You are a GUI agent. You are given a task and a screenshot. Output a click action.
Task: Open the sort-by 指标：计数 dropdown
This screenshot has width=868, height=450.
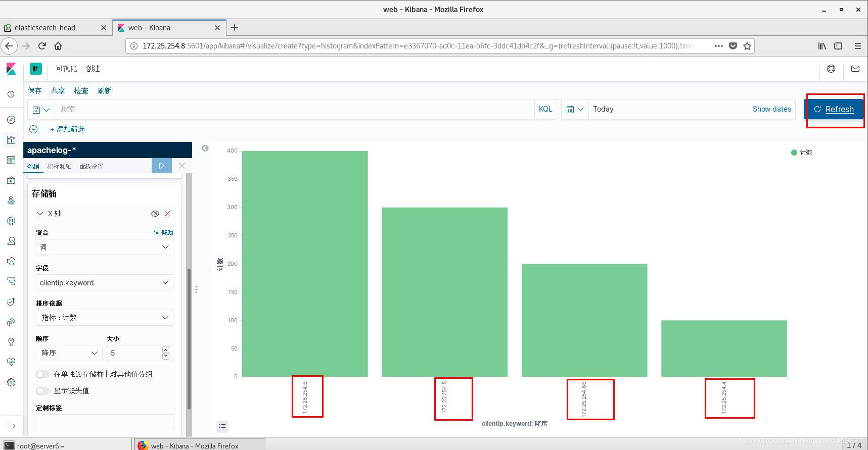coord(105,318)
